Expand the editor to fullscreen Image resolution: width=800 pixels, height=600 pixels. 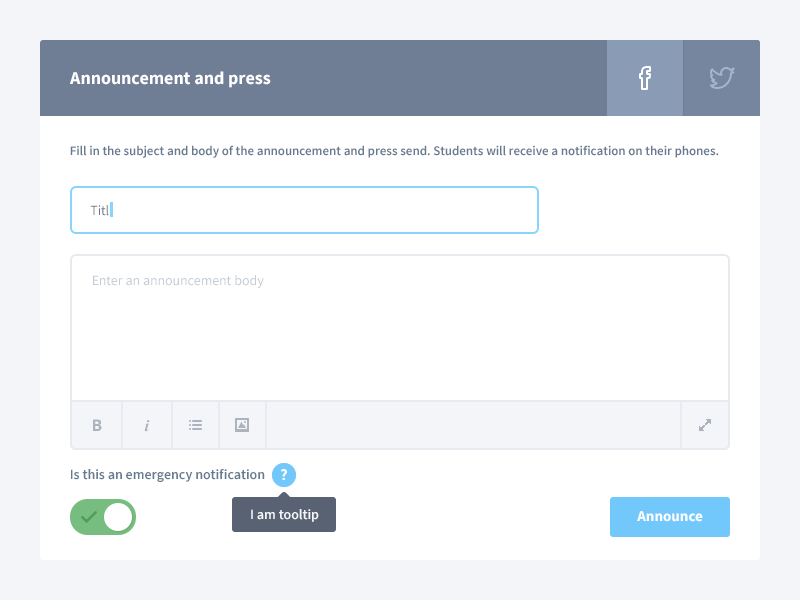coord(705,425)
